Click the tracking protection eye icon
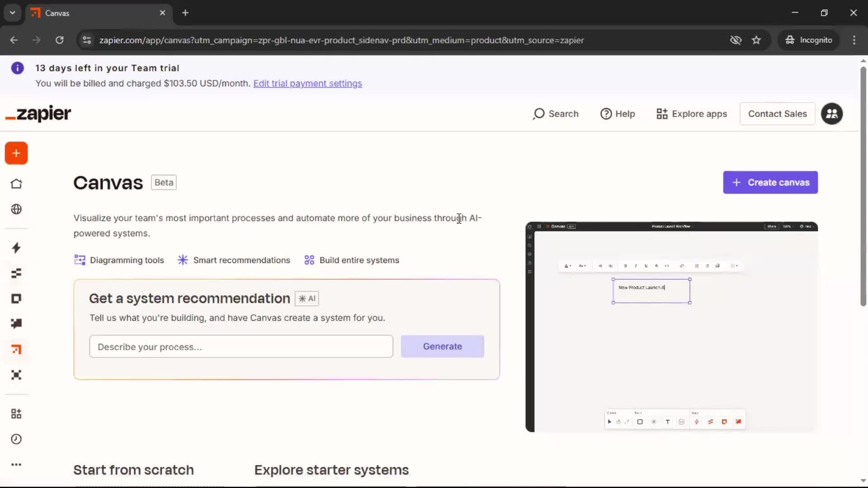This screenshot has width=868, height=488. pos(736,40)
